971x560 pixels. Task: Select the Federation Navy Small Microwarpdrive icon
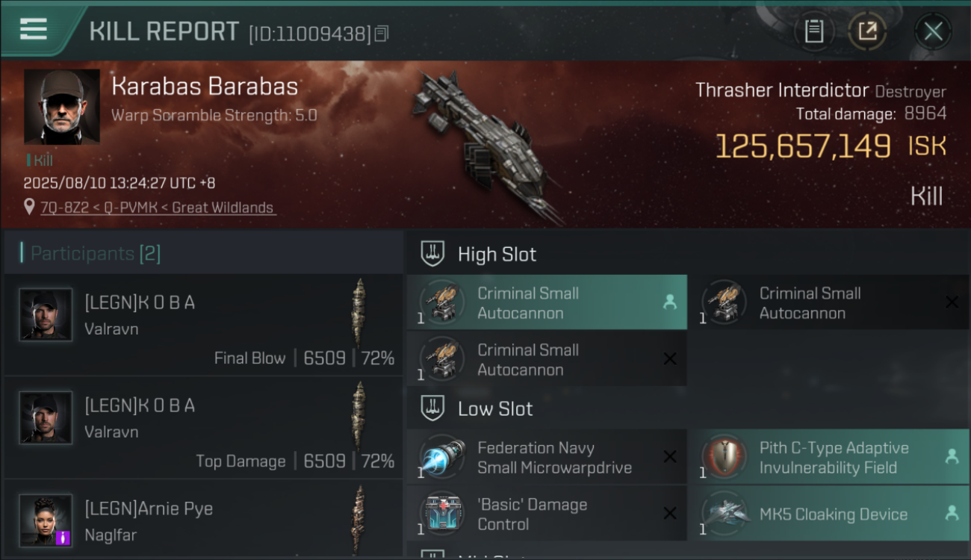click(x=441, y=458)
